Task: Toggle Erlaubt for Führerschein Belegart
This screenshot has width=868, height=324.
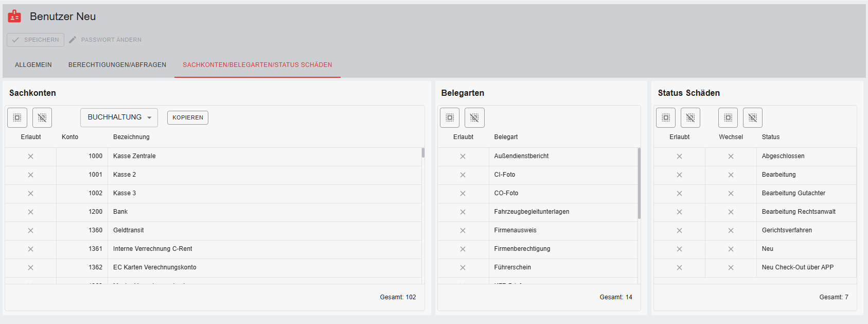Action: click(x=463, y=267)
